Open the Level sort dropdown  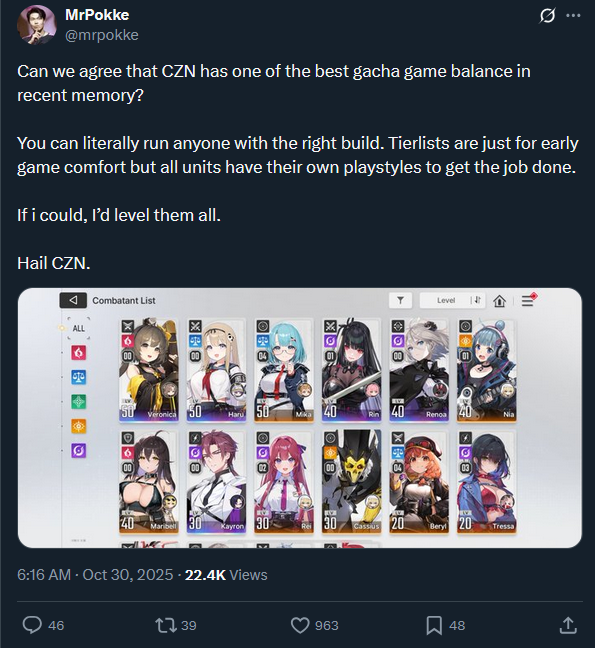point(446,300)
